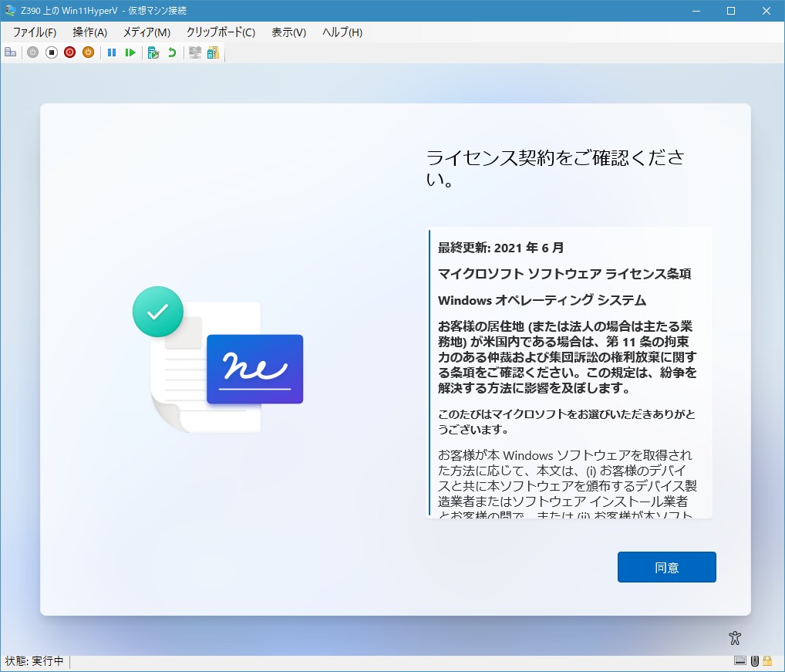Pause the virtual machine
785x672 pixels.
pyautogui.click(x=112, y=52)
